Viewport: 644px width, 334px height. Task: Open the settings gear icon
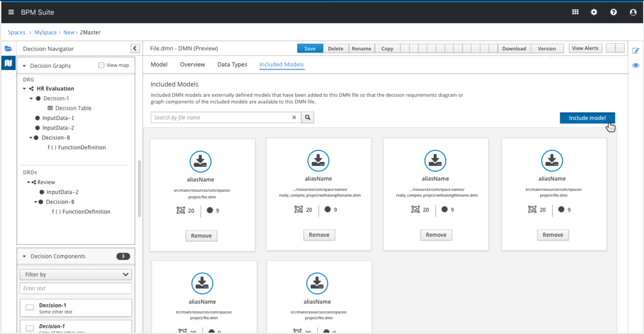(x=594, y=12)
